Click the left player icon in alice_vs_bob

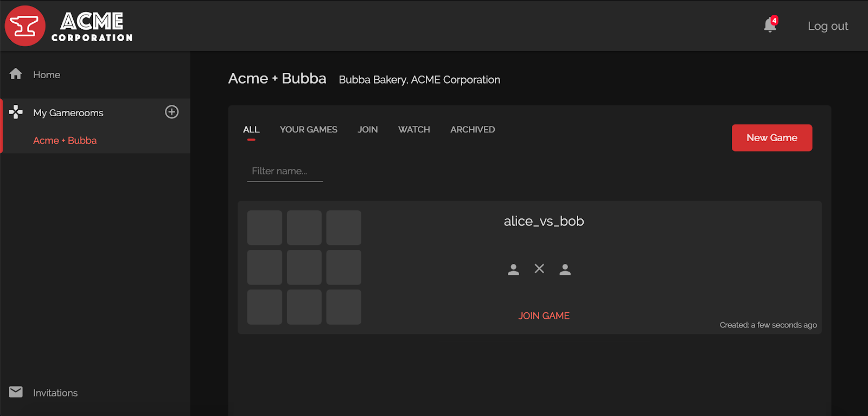point(513,269)
